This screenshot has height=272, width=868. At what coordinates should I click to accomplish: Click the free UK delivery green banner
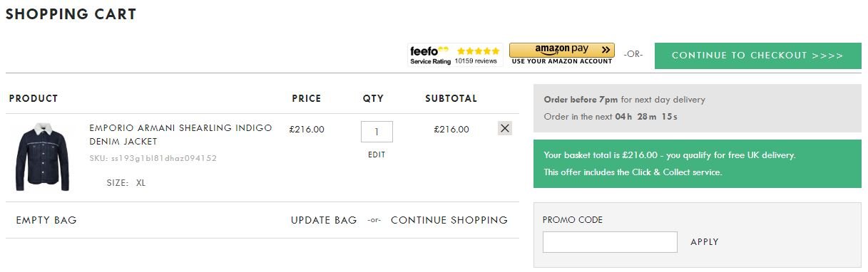point(698,163)
